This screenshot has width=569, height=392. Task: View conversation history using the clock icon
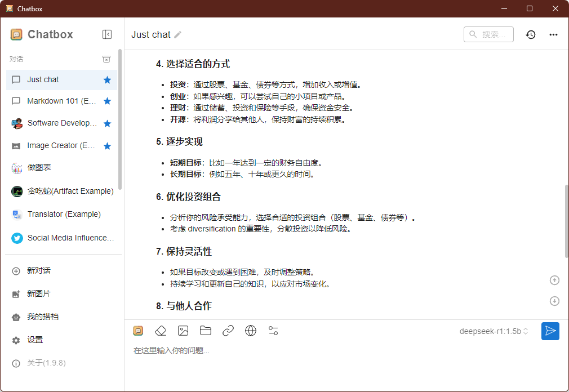[530, 34]
